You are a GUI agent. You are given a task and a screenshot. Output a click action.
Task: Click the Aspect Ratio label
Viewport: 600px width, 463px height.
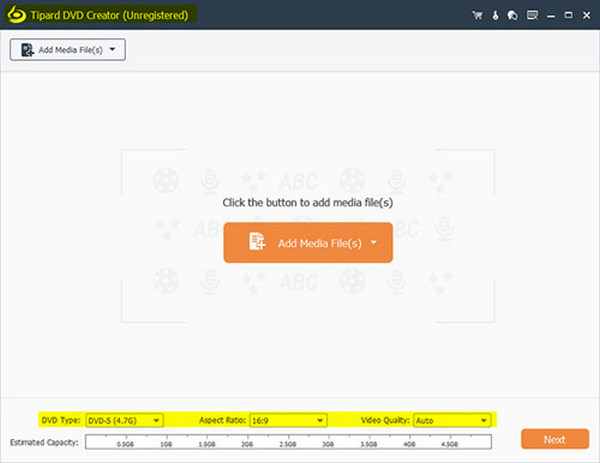[222, 420]
